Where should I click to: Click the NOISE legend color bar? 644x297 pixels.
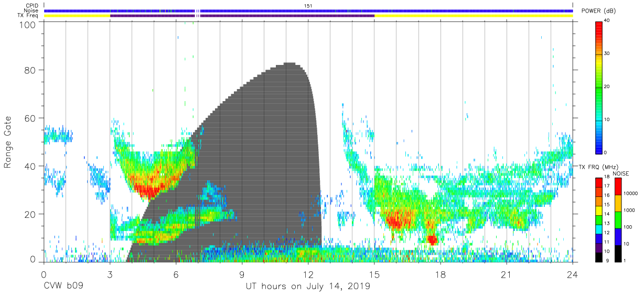618,220
